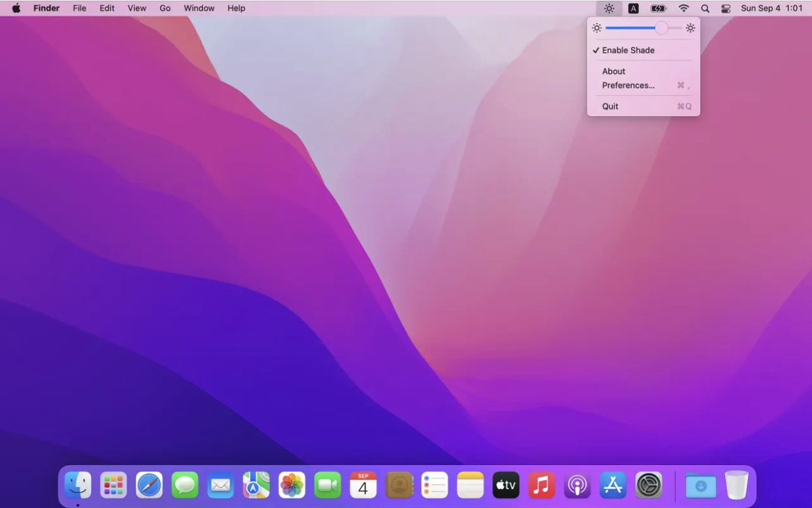Click the date and time clock

[x=772, y=8]
